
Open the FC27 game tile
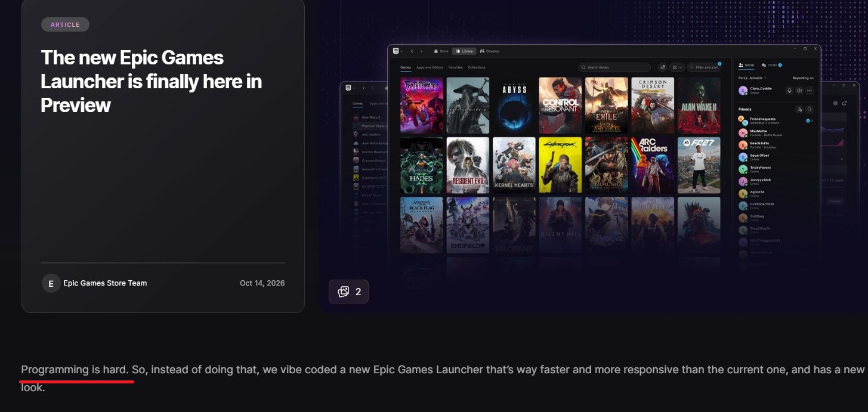coord(699,165)
